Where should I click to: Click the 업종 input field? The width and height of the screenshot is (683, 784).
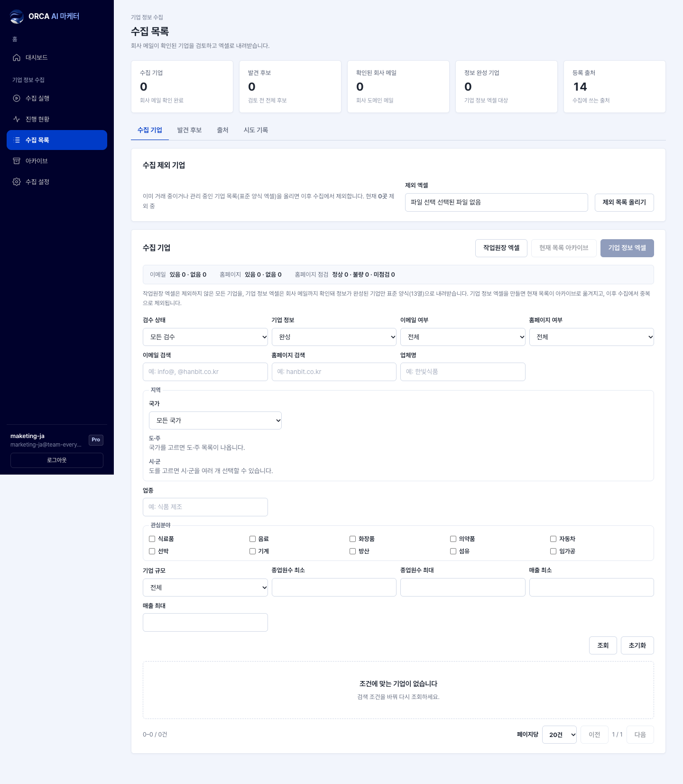pyautogui.click(x=205, y=507)
